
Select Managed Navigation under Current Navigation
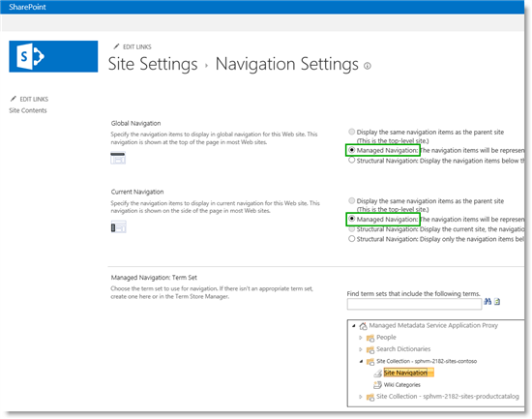352,219
